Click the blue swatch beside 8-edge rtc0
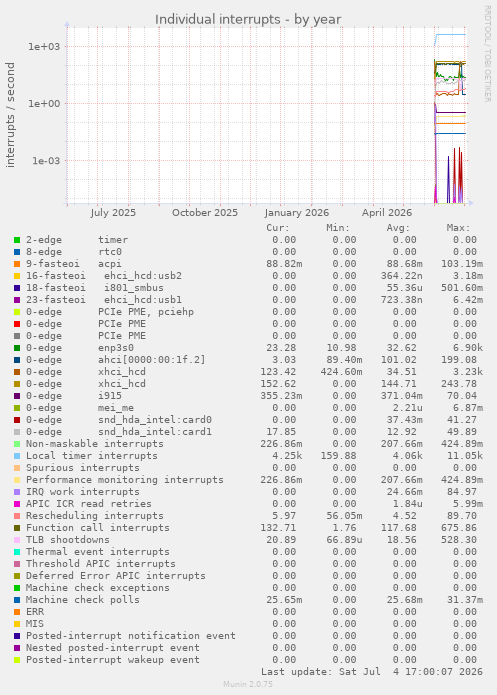 pyautogui.click(x=17, y=252)
